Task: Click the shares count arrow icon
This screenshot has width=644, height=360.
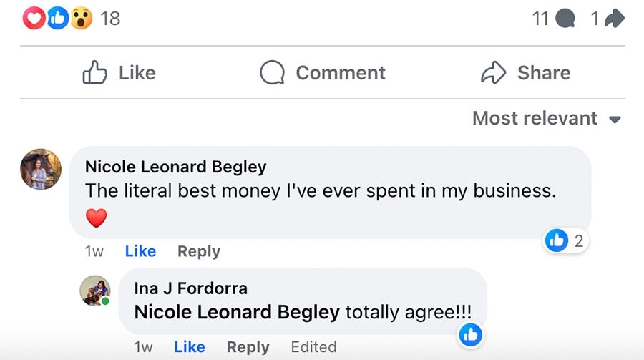Action: tap(613, 19)
